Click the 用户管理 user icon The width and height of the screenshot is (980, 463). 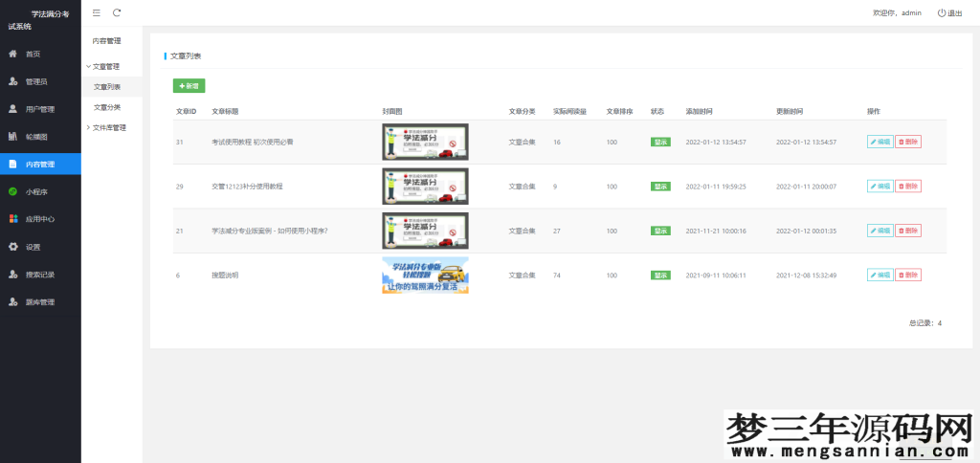[12, 109]
